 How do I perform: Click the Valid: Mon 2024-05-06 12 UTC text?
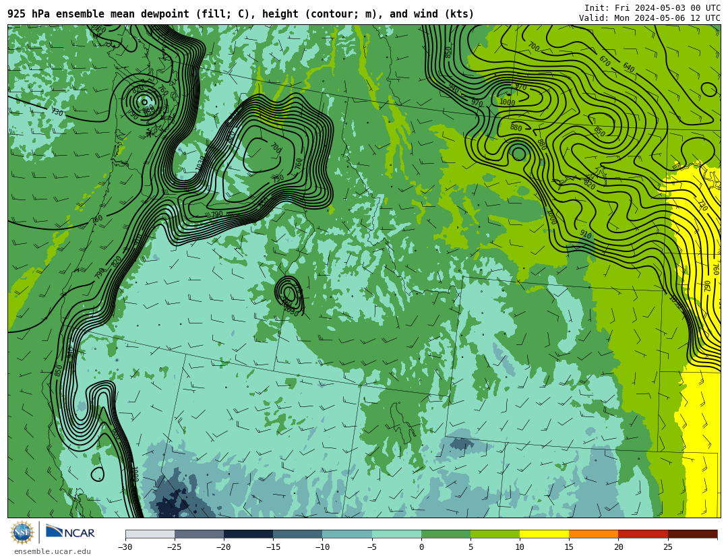tap(650, 18)
